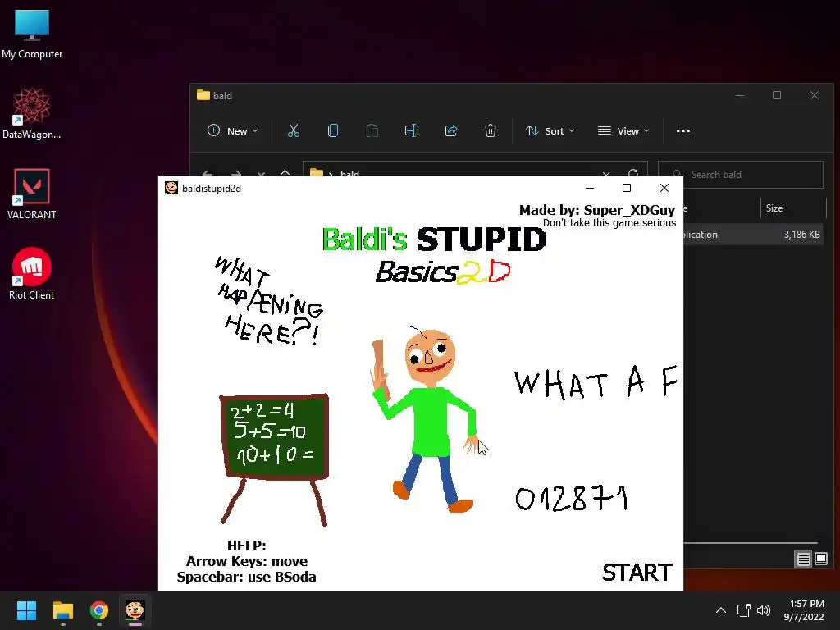Open the DataWagon desktop shortcut

[32, 113]
